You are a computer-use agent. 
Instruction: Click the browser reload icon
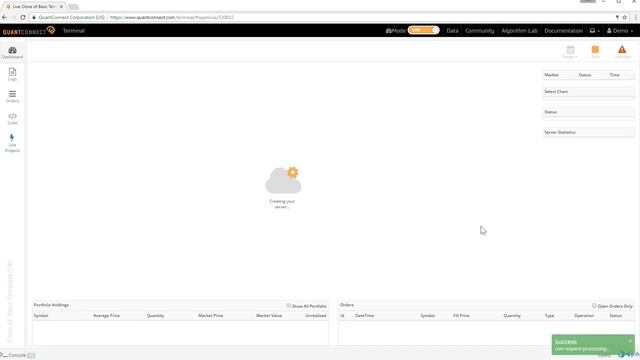point(23,17)
